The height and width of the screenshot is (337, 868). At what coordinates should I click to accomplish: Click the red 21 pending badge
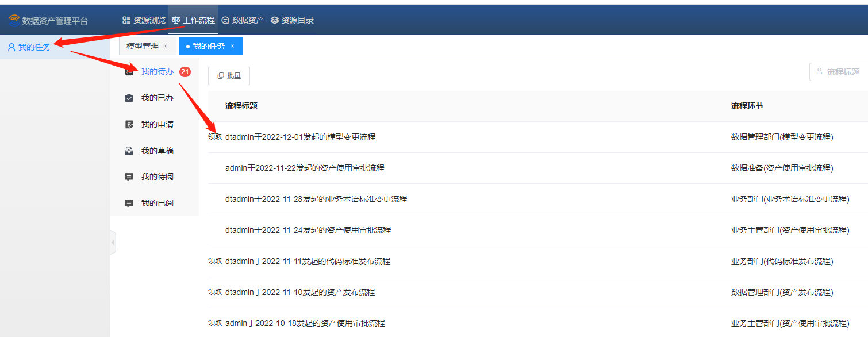pyautogui.click(x=185, y=72)
